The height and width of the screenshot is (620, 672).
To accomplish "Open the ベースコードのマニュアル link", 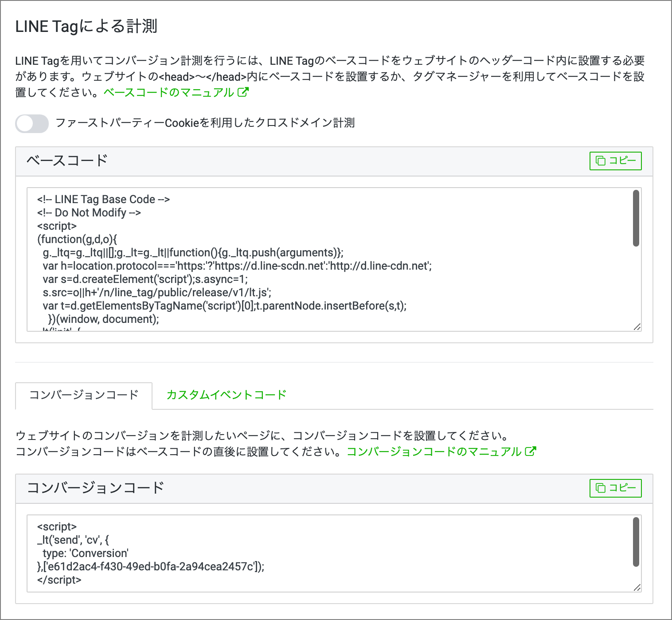I will click(169, 92).
